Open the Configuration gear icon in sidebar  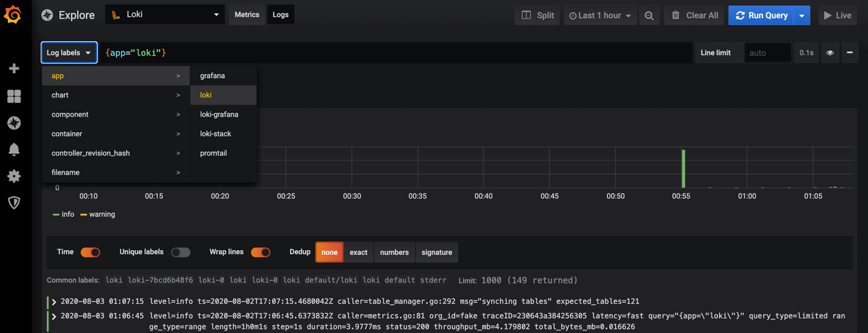pos(14,176)
